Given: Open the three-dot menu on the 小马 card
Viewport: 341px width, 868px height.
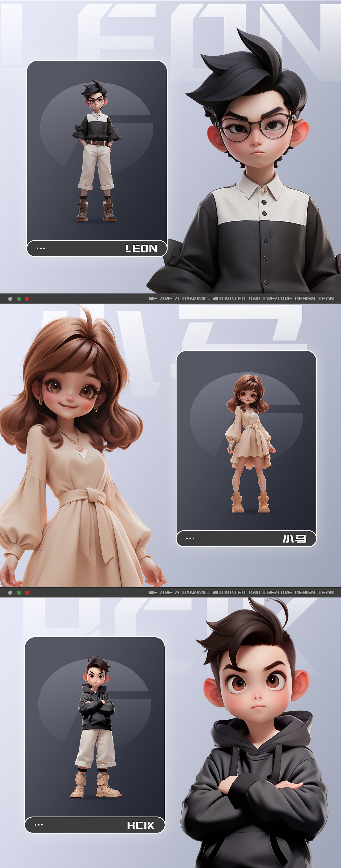Looking at the screenshot, I should (190, 538).
